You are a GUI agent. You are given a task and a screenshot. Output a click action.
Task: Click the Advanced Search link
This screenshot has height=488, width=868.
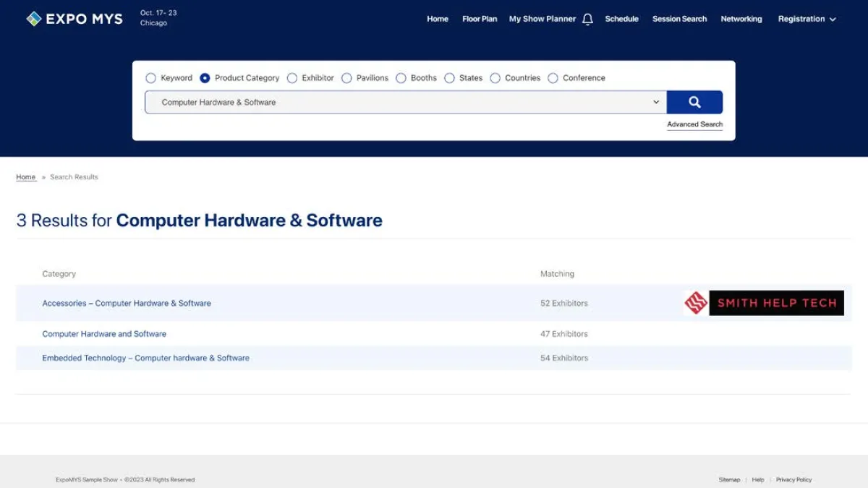694,124
